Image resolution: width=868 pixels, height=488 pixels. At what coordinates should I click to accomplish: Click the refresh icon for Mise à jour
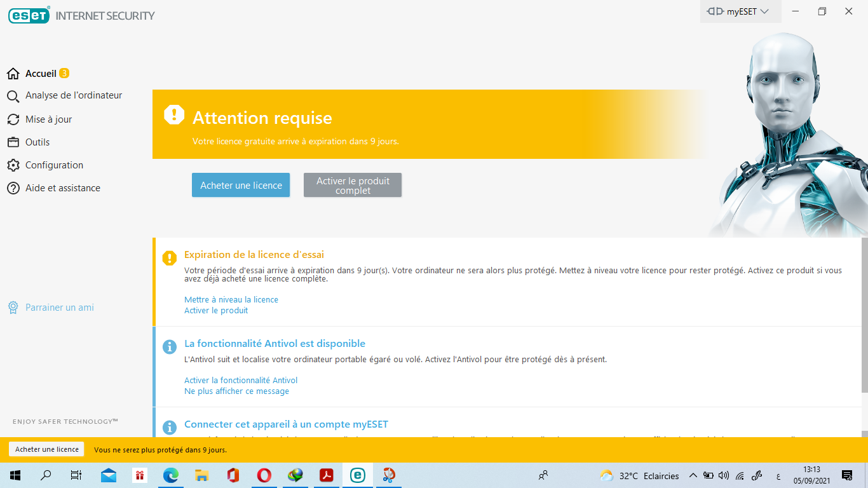(13, 119)
